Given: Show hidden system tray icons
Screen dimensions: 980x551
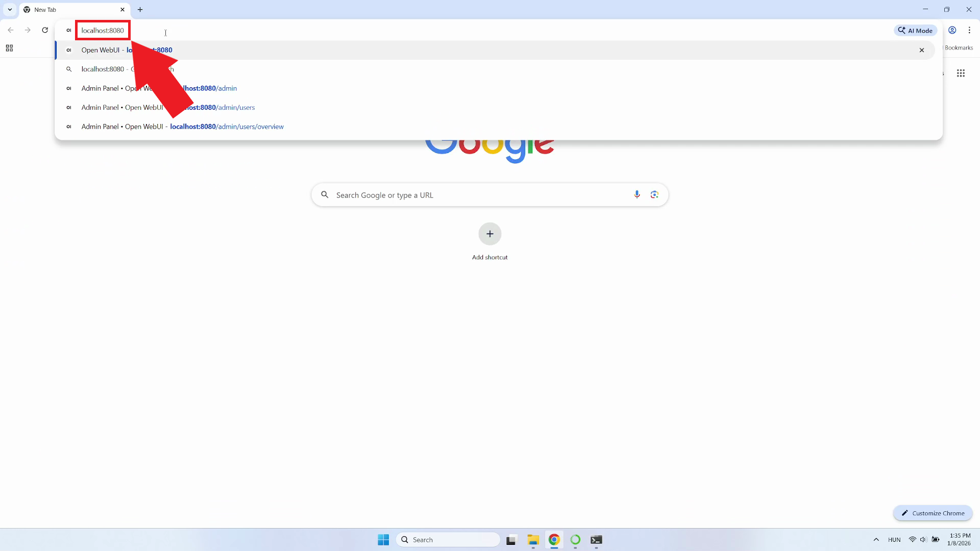Looking at the screenshot, I should 876,539.
